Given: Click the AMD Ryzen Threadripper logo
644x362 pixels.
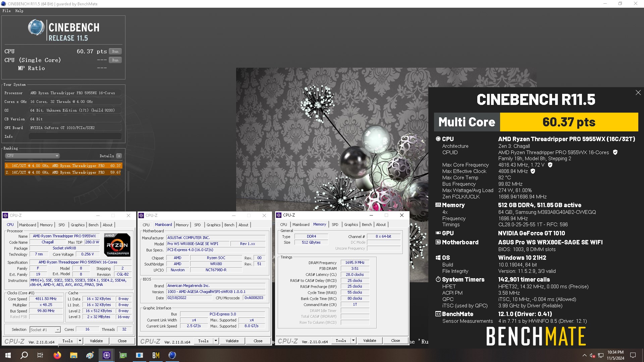Looking at the screenshot, I should coord(117,245).
